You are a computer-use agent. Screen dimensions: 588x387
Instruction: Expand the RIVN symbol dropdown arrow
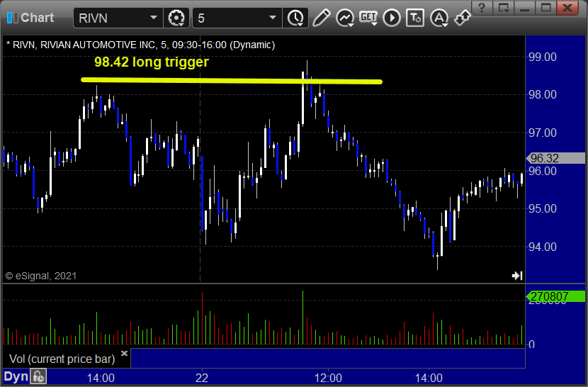[x=153, y=18]
